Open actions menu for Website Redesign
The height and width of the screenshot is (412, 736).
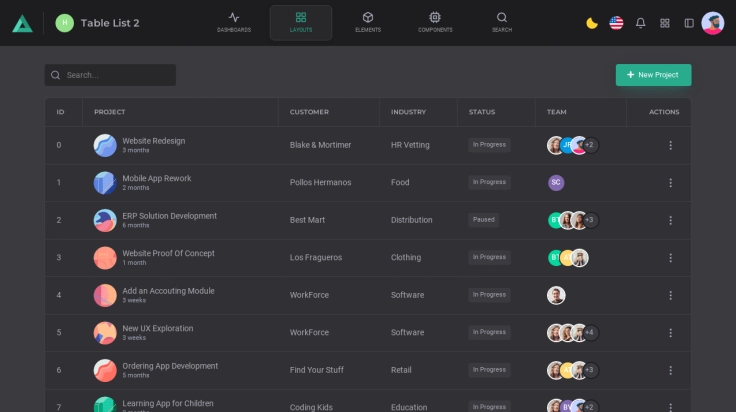point(670,145)
